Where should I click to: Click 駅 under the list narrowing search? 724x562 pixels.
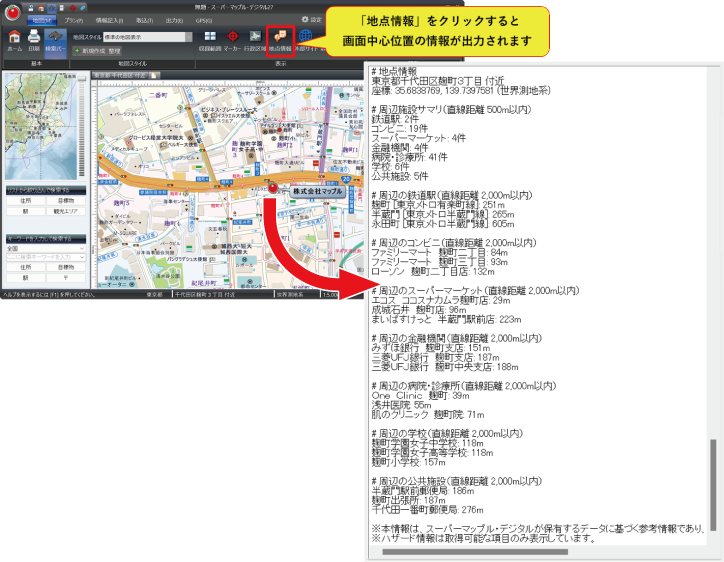point(25,212)
